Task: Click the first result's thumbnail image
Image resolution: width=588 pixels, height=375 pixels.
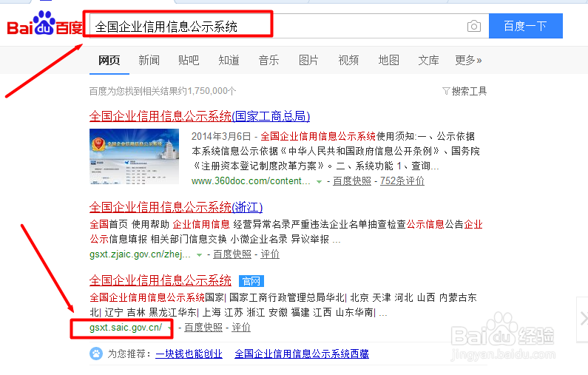Action: point(135,156)
